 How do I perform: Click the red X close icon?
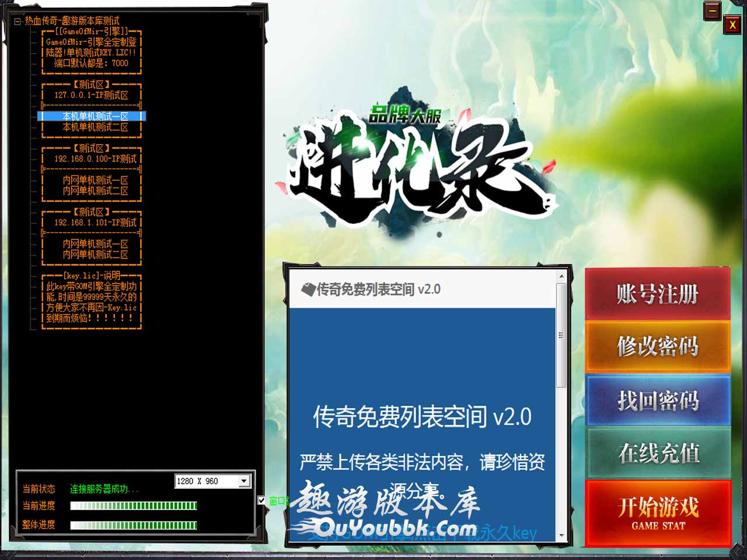(732, 24)
